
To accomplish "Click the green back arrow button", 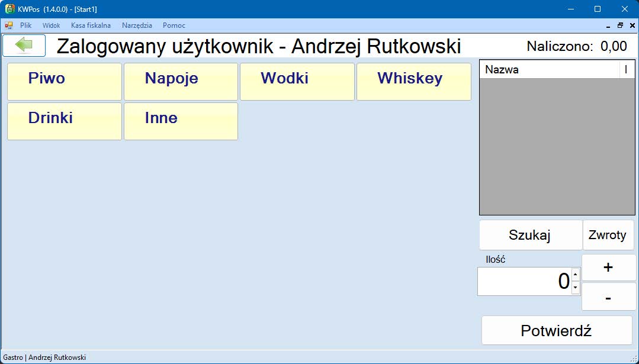I will (x=24, y=45).
